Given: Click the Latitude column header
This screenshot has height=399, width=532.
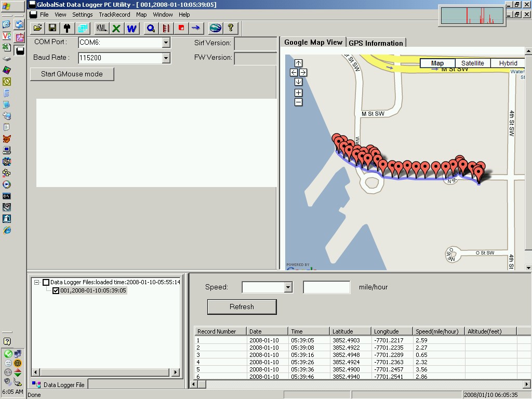Looking at the screenshot, I should tap(351, 331).
